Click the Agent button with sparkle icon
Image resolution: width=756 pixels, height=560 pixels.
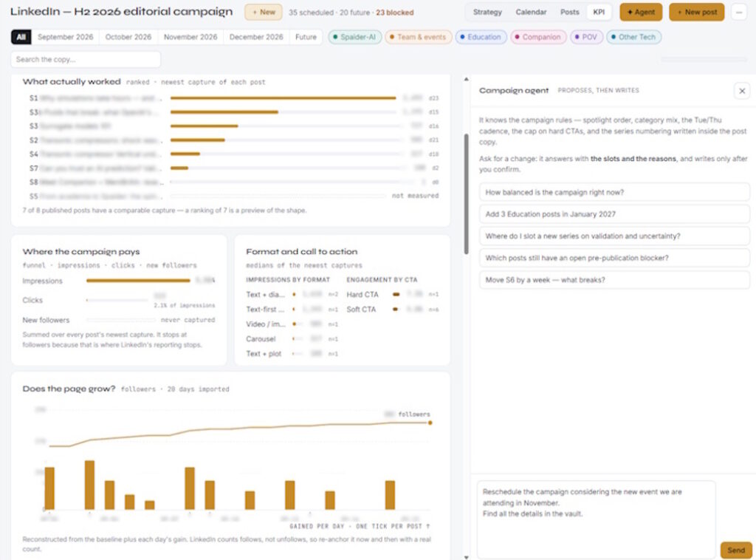641,12
